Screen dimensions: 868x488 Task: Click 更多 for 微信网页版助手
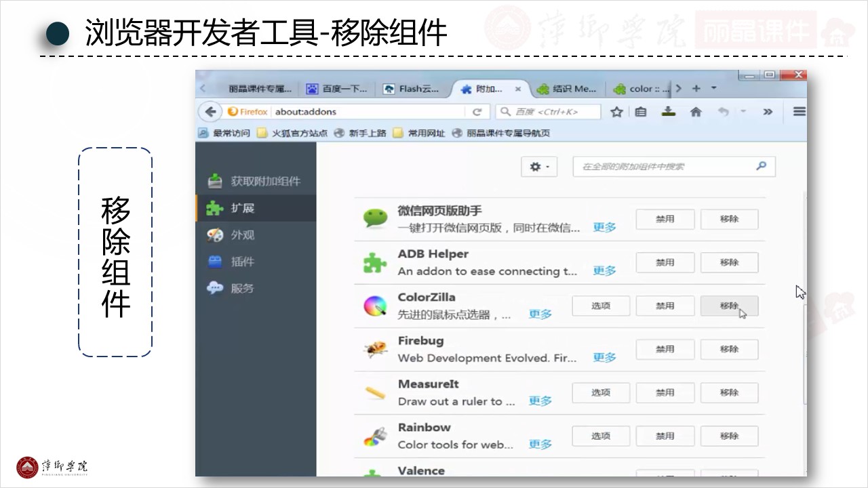604,228
